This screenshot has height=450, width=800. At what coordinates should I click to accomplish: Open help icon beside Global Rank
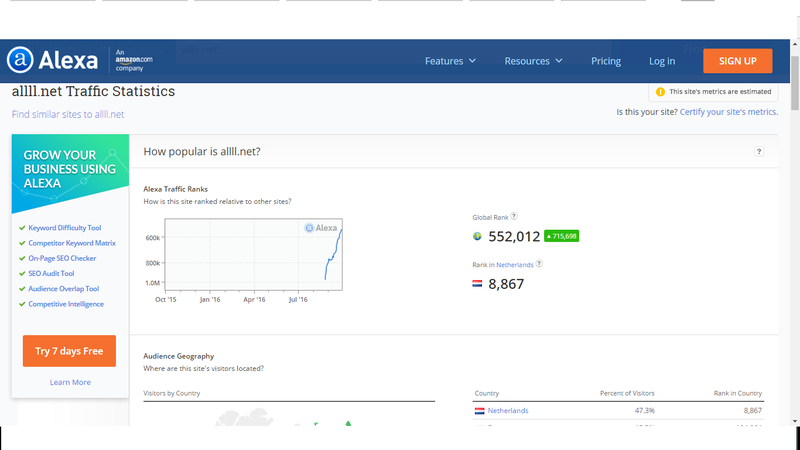point(514,216)
